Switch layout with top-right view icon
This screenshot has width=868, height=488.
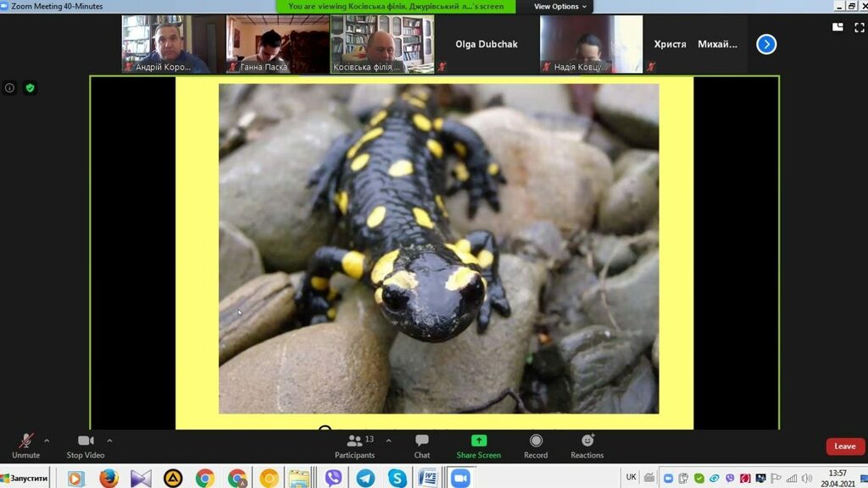tap(837, 27)
